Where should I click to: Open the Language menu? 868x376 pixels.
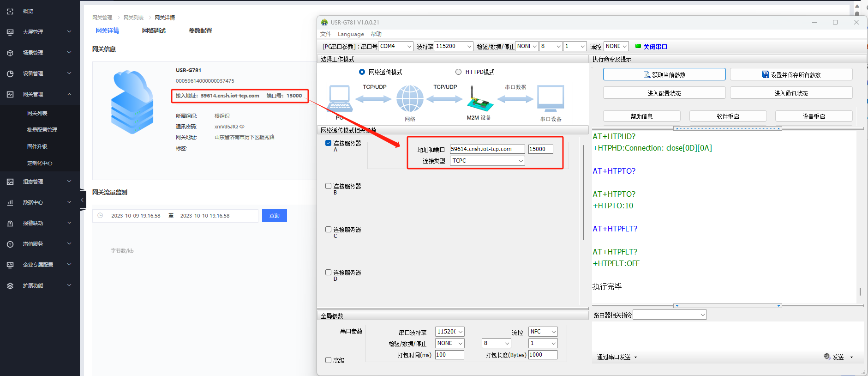(350, 34)
